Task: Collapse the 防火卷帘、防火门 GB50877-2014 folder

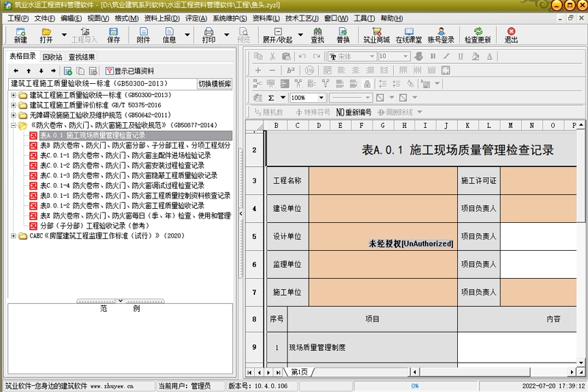Action: tap(13, 125)
